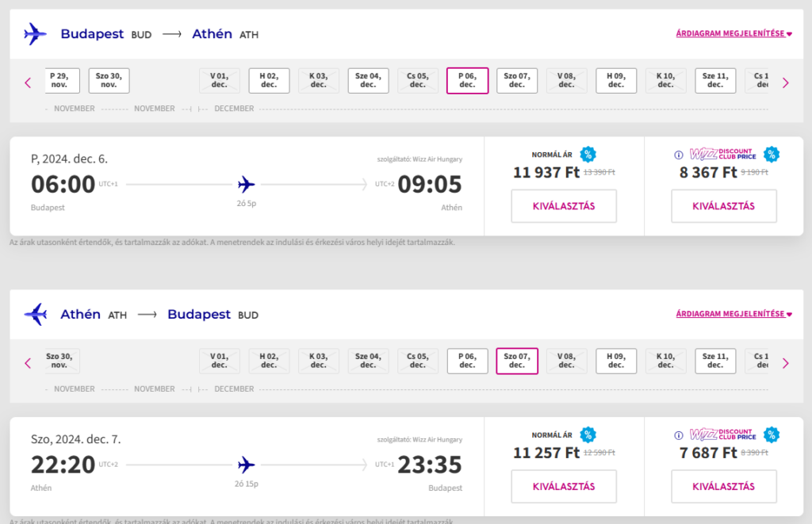Click the outbound Budapest–Athén airplane icon
This screenshot has width=812, height=524.
pyautogui.click(x=35, y=34)
